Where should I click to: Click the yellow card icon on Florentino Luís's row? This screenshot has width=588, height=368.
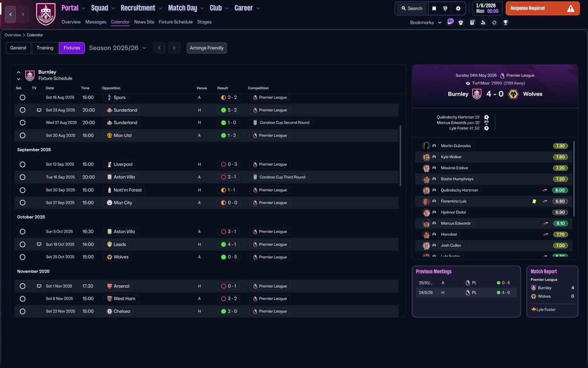coord(534,201)
